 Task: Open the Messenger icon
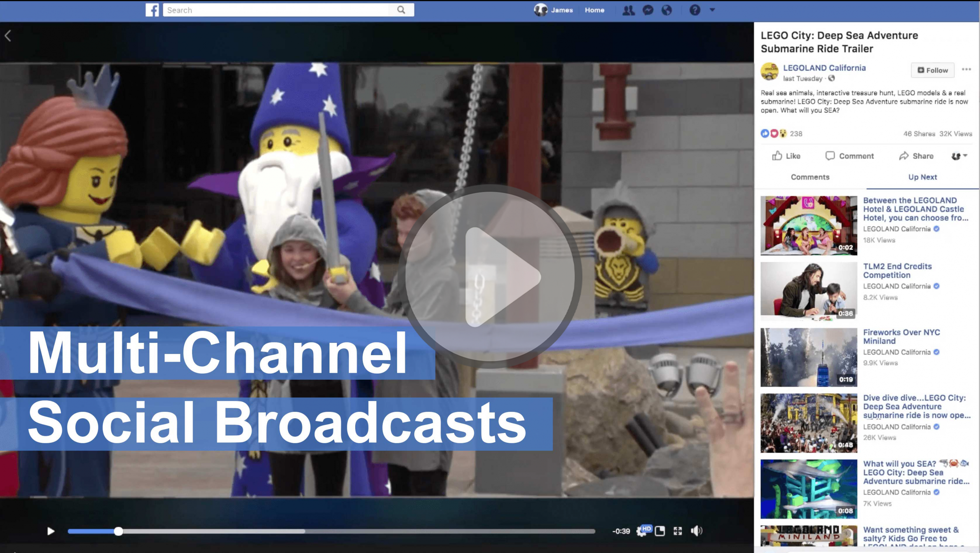tap(648, 10)
